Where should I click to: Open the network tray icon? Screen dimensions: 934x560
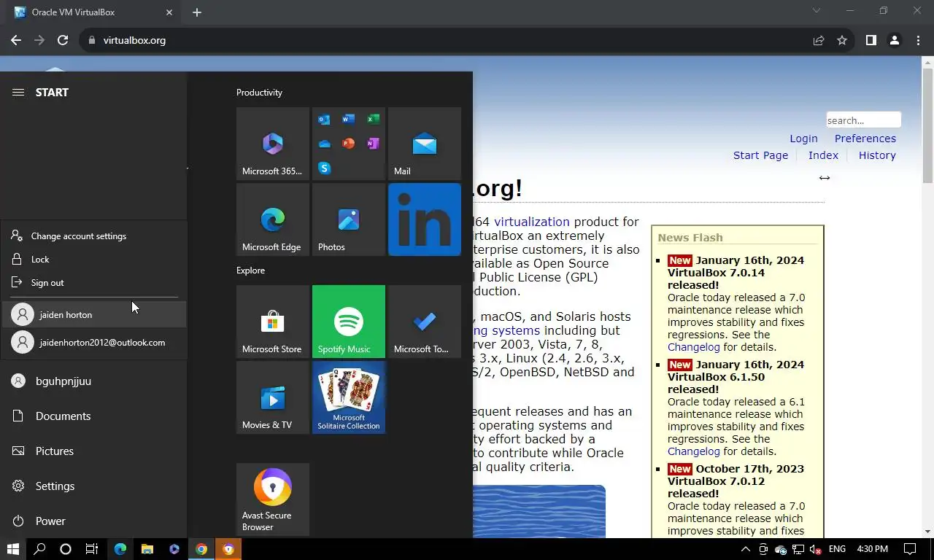[798, 549]
